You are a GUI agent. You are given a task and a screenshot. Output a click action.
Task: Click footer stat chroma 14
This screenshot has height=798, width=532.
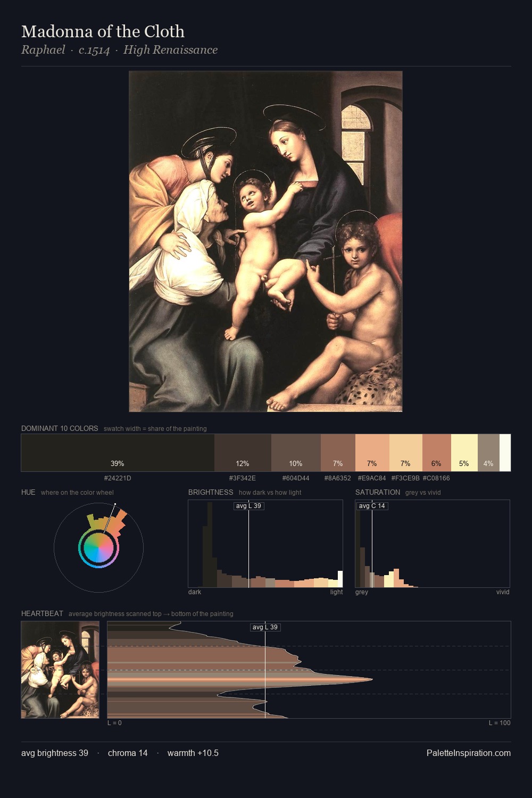tap(128, 753)
